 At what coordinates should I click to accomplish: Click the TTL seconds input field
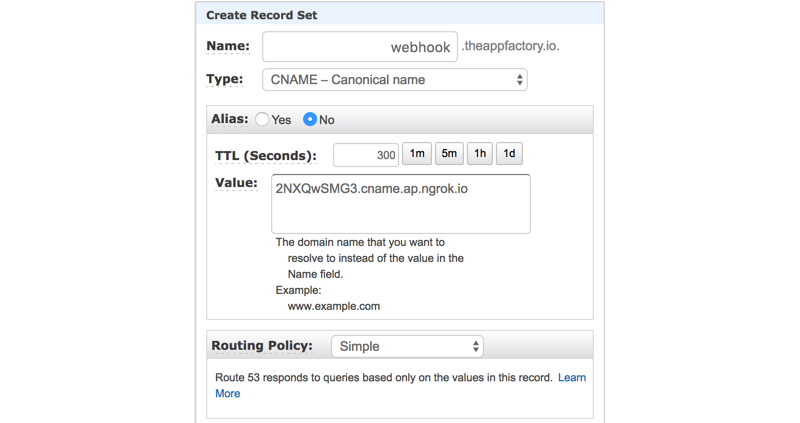pyautogui.click(x=366, y=155)
